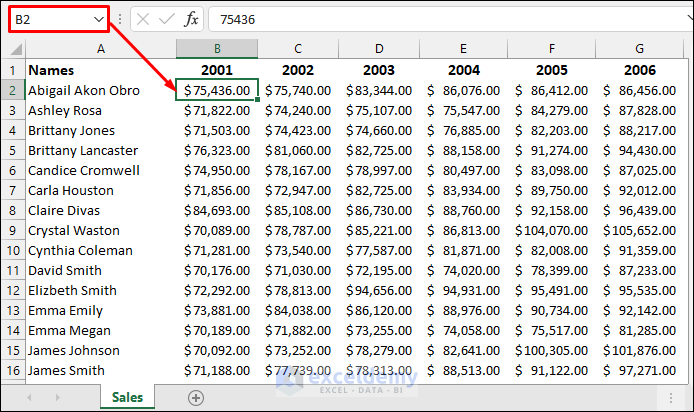The width and height of the screenshot is (694, 412).
Task: Select the cell Cynthia Coleman
Action: [x=101, y=250]
